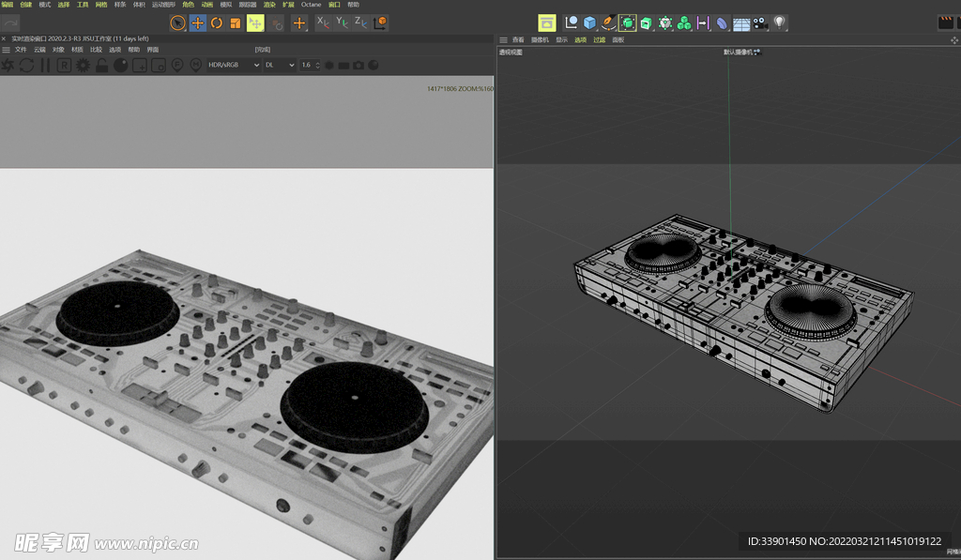Open the Octane menu in the menu bar
The image size is (961, 560).
(311, 5)
